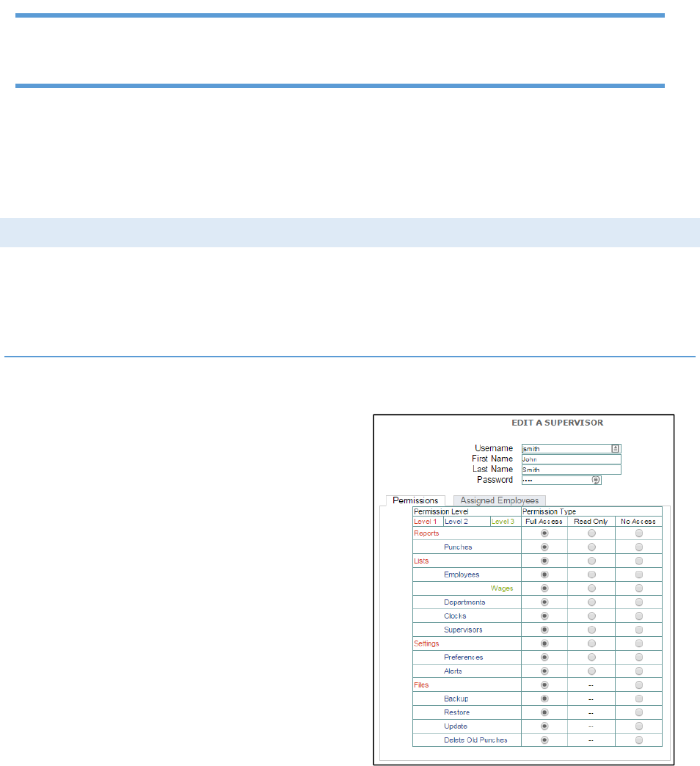
Task: Set Reports to Read Only
Action: 591,533
